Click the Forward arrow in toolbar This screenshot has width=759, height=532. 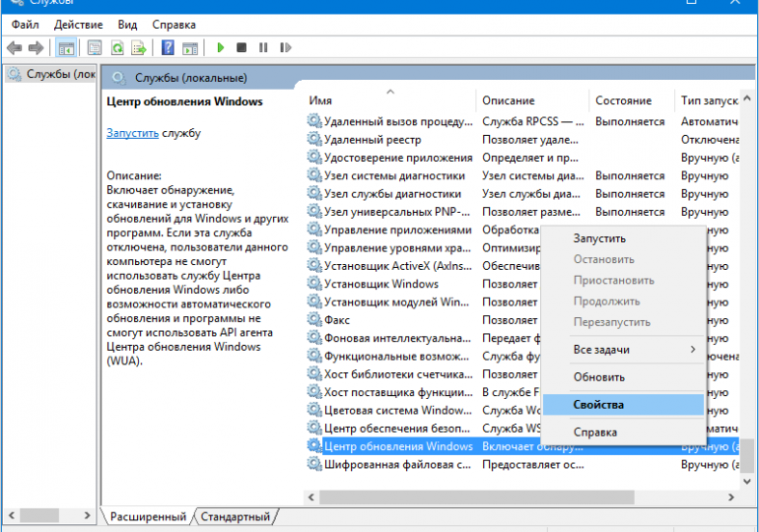coord(36,47)
